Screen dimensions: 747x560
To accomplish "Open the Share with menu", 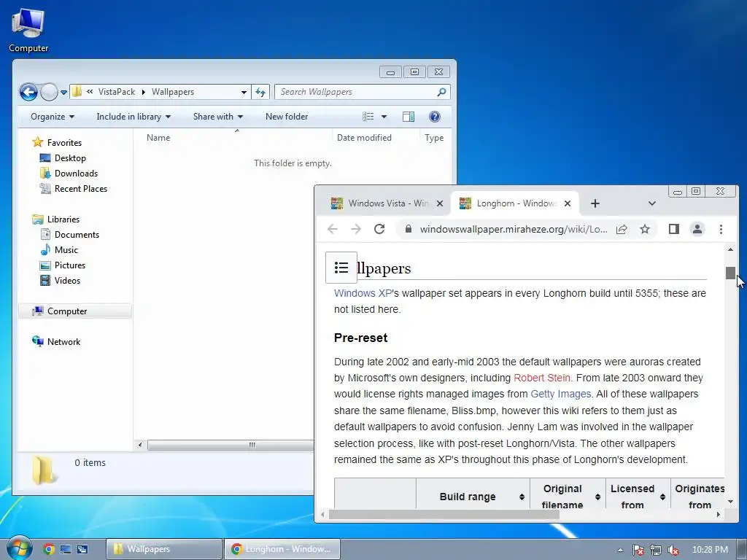I will pos(217,117).
